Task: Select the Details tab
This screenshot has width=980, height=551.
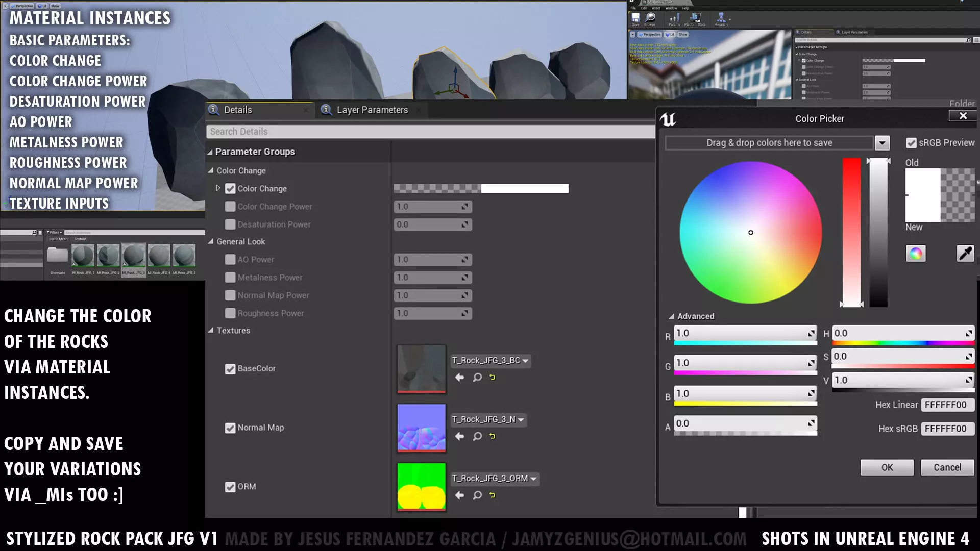Action: point(238,110)
